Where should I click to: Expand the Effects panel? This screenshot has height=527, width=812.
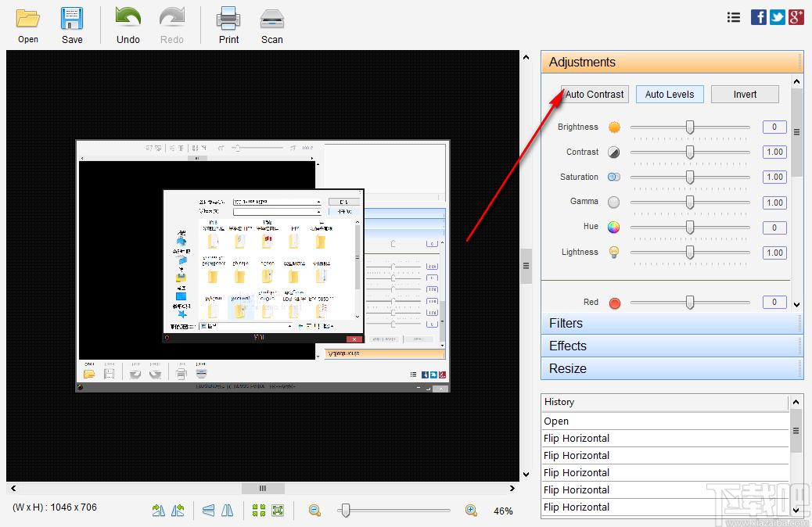(x=672, y=346)
